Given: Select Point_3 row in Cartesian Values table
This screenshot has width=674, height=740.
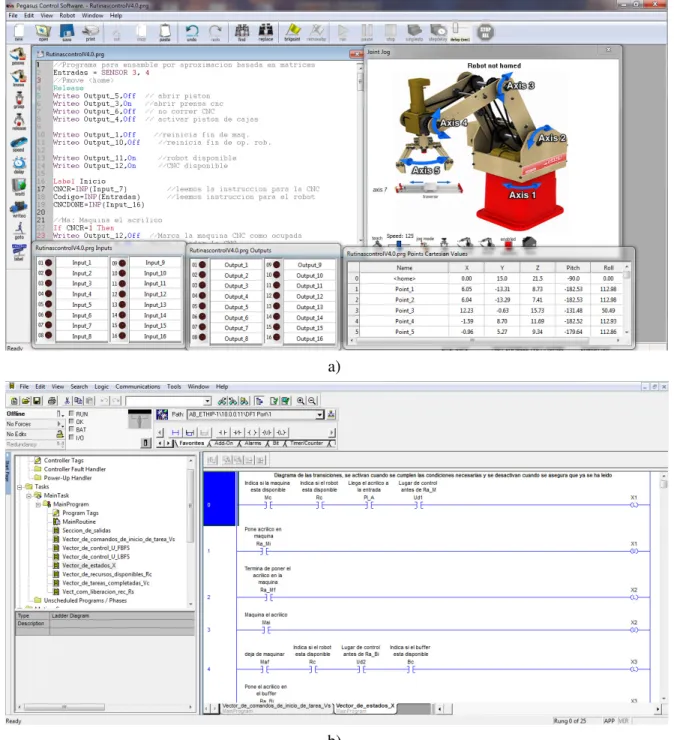Looking at the screenshot, I should point(486,311).
